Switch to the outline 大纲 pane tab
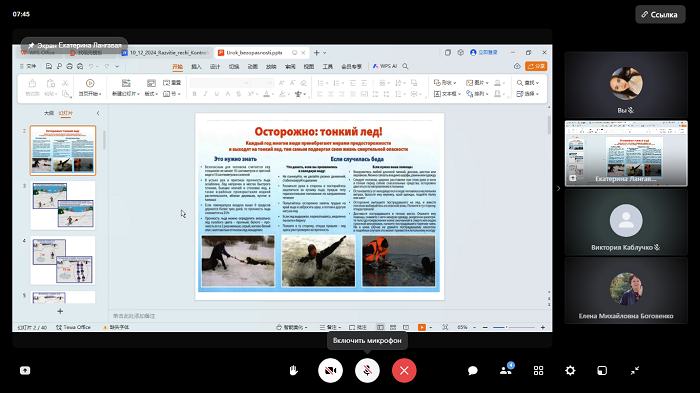The width and height of the screenshot is (700, 393). (x=49, y=113)
